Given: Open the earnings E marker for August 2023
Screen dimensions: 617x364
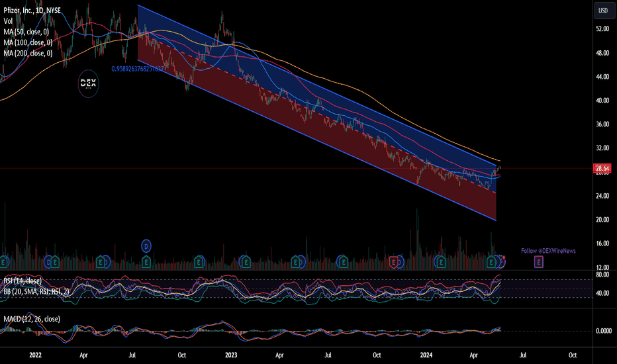Looking at the screenshot, I should pyautogui.click(x=343, y=261).
